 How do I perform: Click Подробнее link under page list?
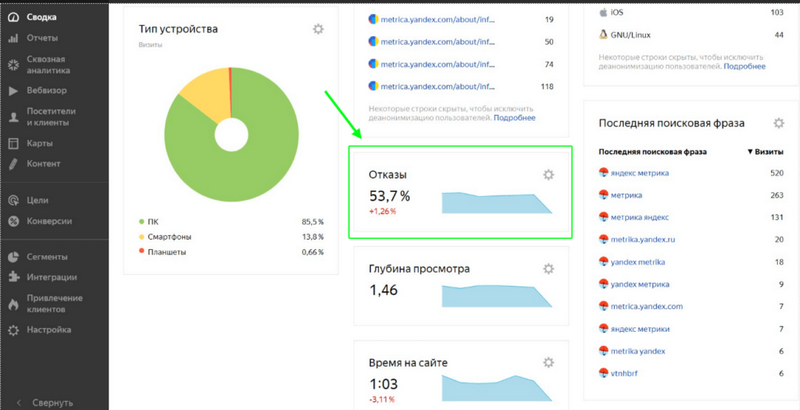[515, 118]
